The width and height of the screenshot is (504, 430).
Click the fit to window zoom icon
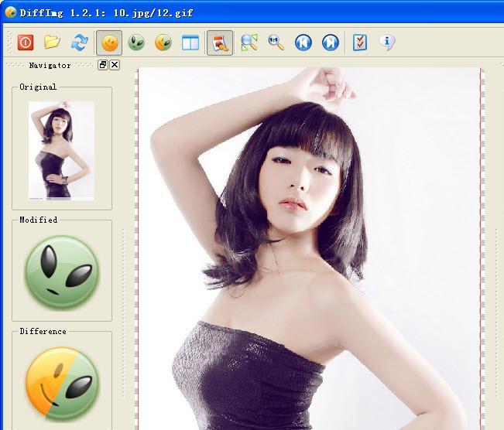click(x=249, y=43)
